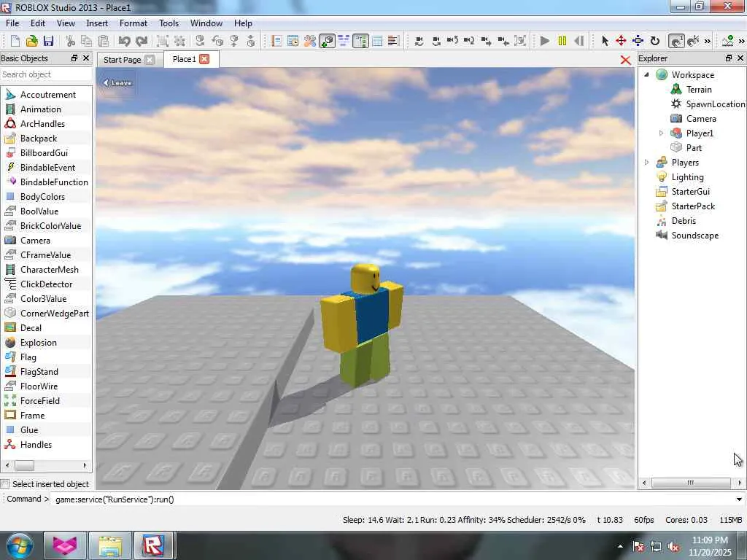Open File Explorer from the taskbar

point(110,545)
